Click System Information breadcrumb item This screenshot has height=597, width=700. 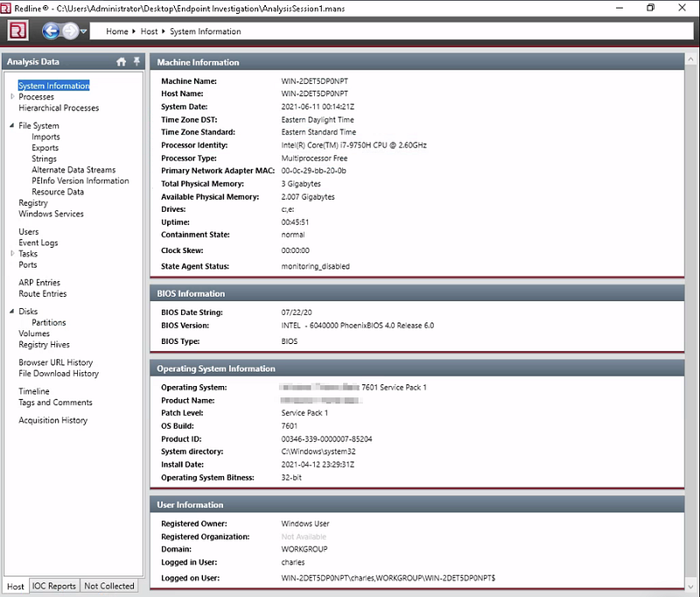click(206, 32)
